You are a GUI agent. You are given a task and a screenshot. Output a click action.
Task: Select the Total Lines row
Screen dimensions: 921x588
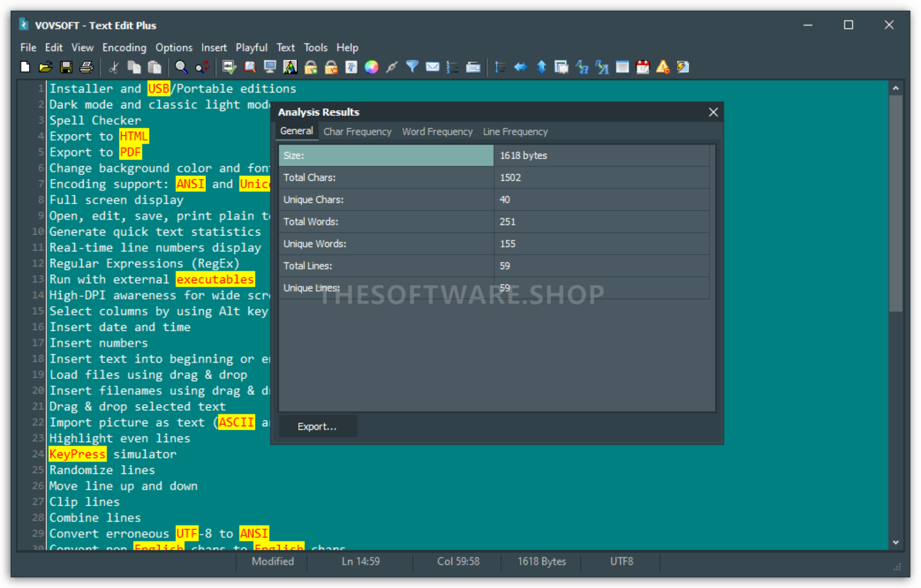pyautogui.click(x=494, y=266)
